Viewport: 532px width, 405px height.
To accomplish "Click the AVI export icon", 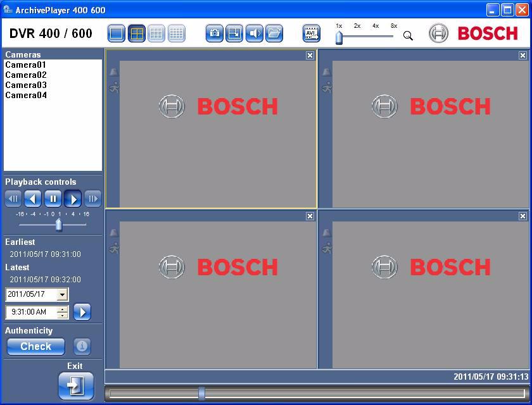I will (311, 34).
